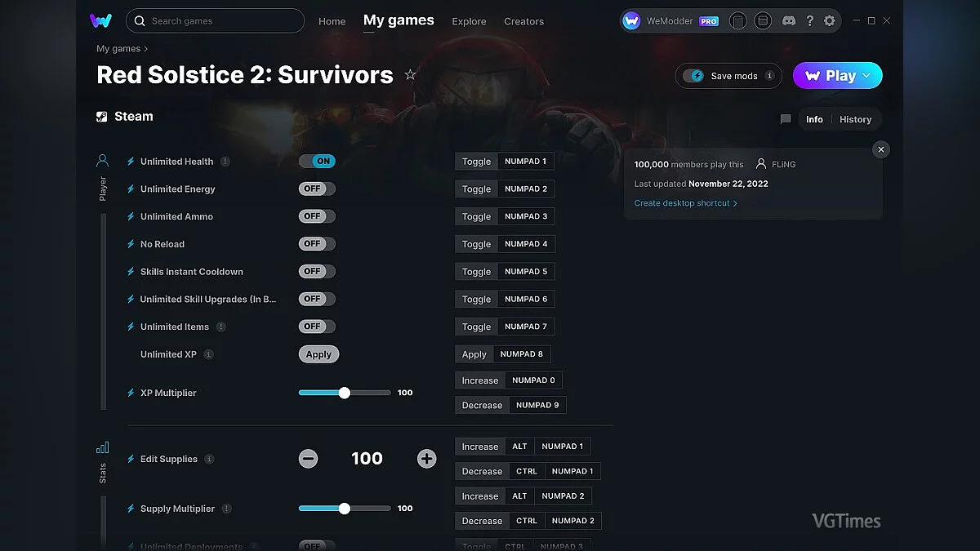This screenshot has height=551, width=980.
Task: Open Explore tab
Action: (x=469, y=21)
